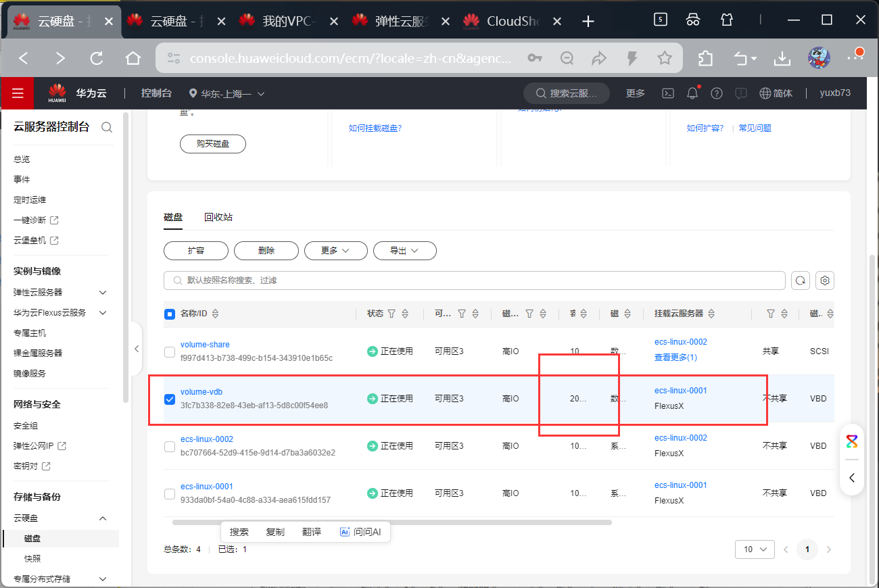This screenshot has width=879, height=588.
Task: Sort by 挂载云服务器 column
Action: tap(712, 314)
